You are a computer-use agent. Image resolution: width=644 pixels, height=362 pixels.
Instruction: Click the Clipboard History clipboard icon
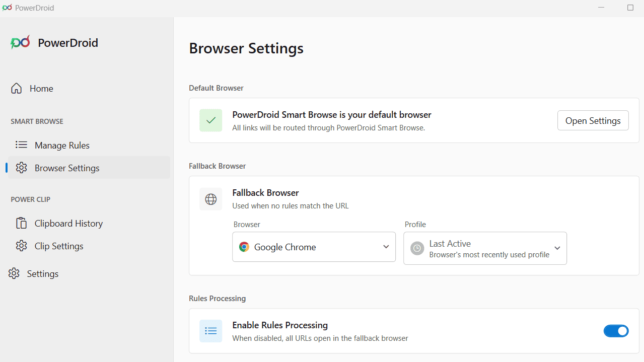[x=21, y=223]
